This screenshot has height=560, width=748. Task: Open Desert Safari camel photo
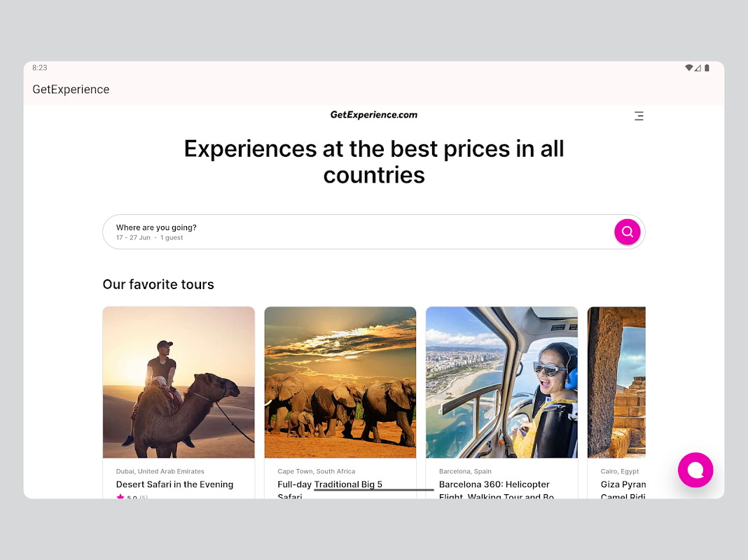pyautogui.click(x=179, y=382)
